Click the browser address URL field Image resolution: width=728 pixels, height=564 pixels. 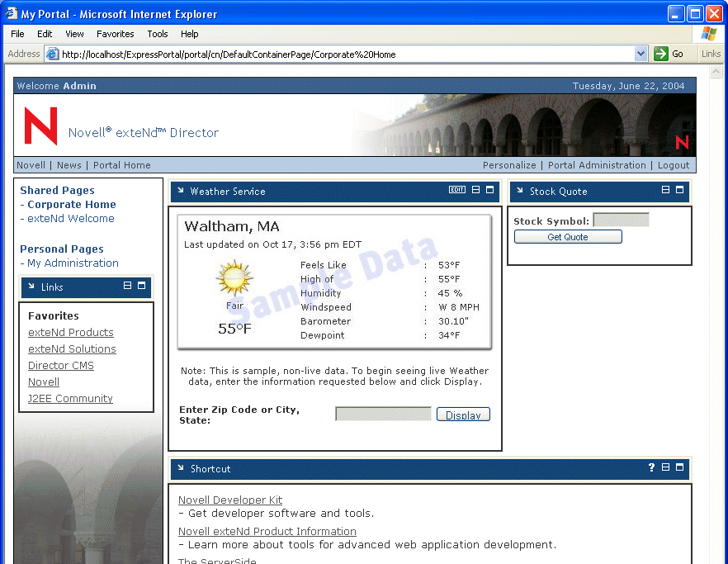tap(346, 55)
